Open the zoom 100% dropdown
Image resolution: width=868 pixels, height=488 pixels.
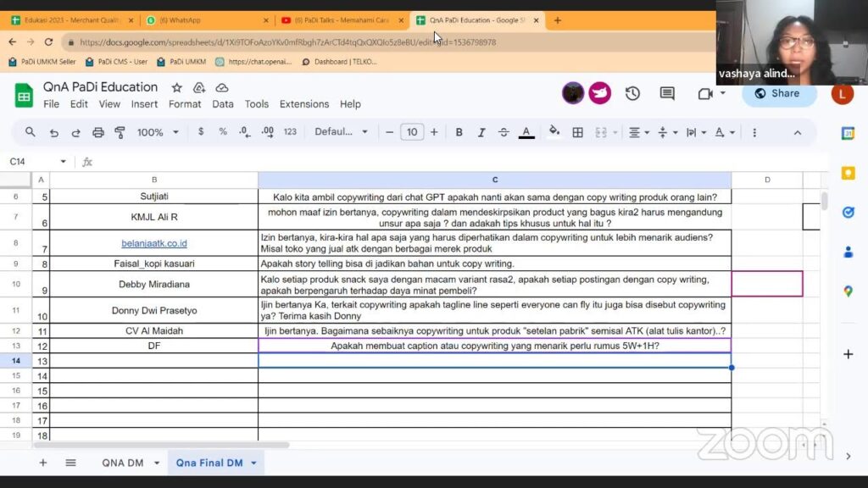tap(159, 132)
